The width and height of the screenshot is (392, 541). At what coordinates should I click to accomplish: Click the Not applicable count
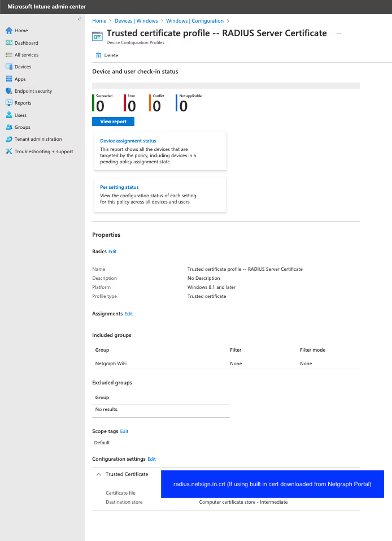tap(184, 106)
